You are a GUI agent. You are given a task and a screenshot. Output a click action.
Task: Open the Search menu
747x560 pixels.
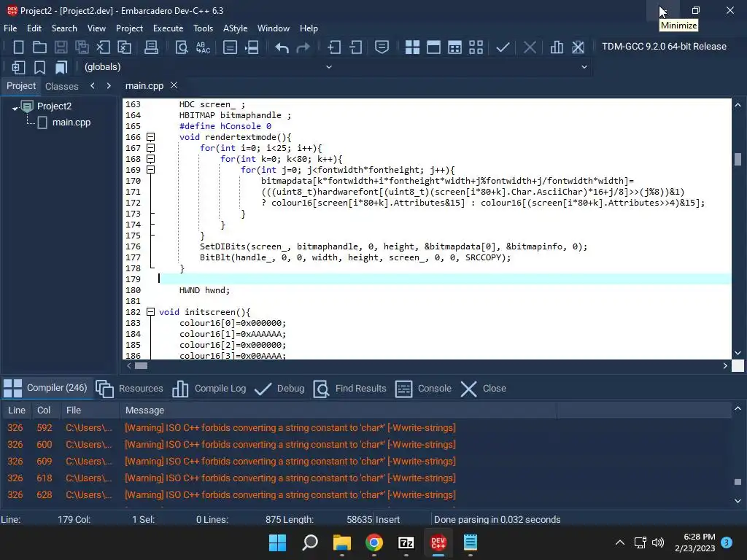pos(64,28)
